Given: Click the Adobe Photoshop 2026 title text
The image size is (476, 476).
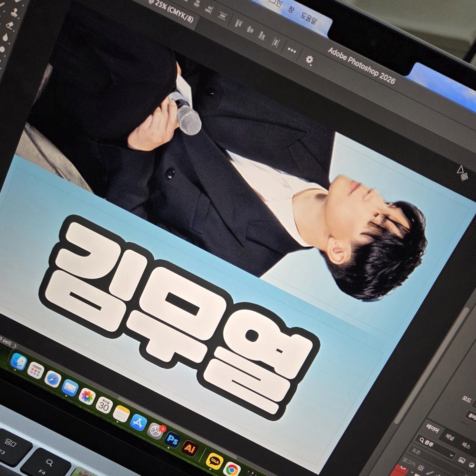Looking at the screenshot, I should [361, 66].
